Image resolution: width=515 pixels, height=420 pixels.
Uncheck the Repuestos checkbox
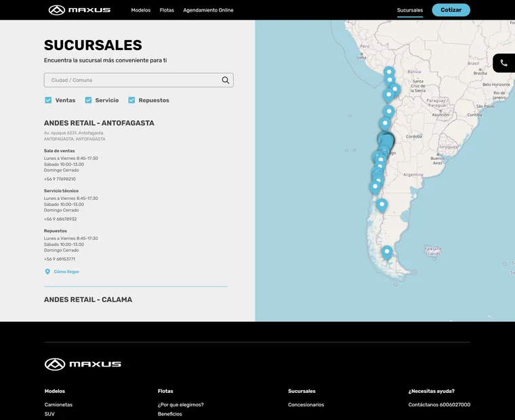131,100
